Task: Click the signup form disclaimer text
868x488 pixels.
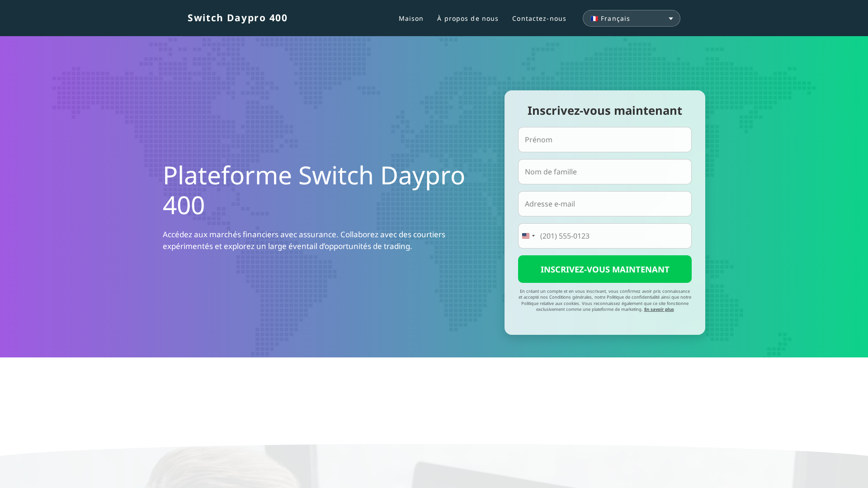Action: tap(604, 300)
